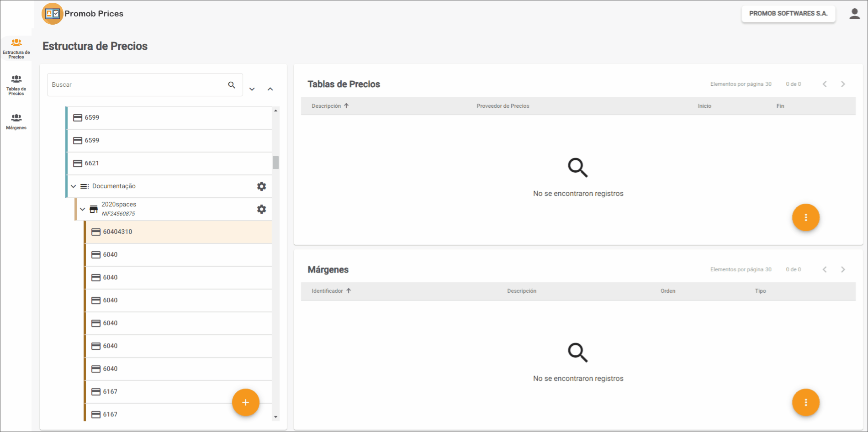Collapse the 2020spaces tree node
The width and height of the screenshot is (868, 432).
[83, 209]
